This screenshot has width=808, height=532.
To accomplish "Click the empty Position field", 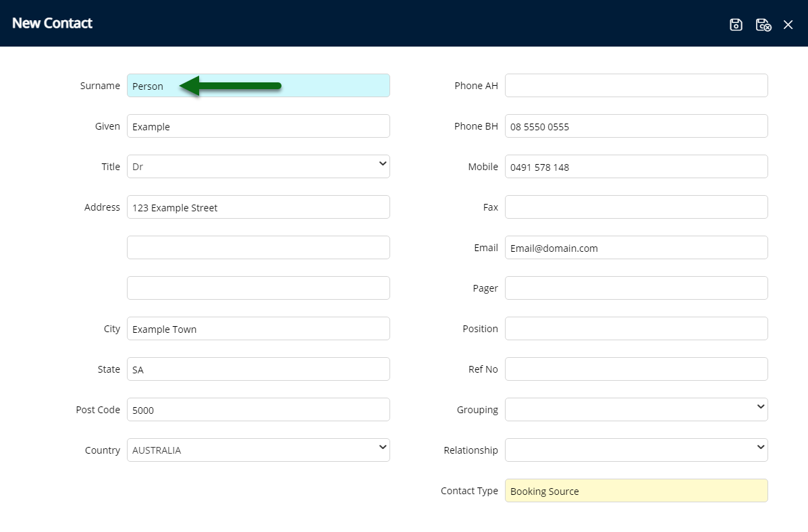I will tap(637, 328).
